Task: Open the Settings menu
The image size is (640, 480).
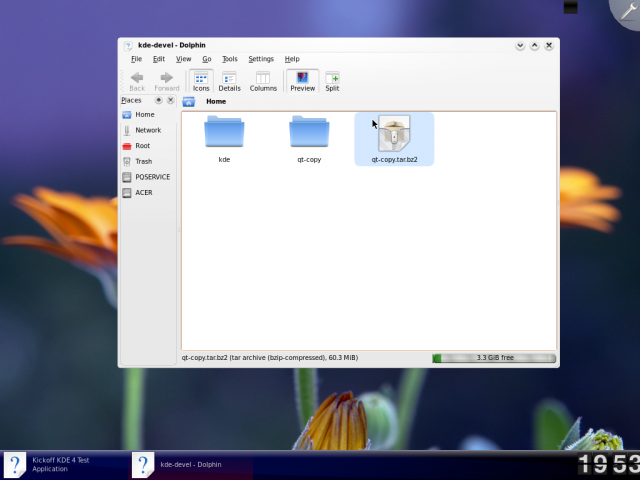Action: (260, 59)
